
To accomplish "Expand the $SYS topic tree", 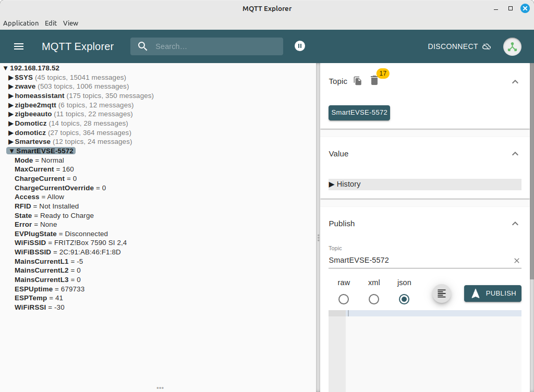I will point(10,78).
